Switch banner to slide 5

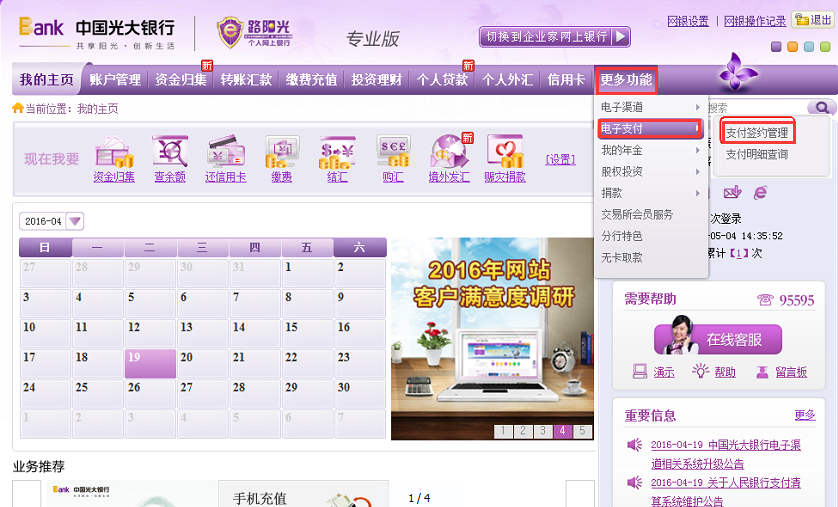582,431
